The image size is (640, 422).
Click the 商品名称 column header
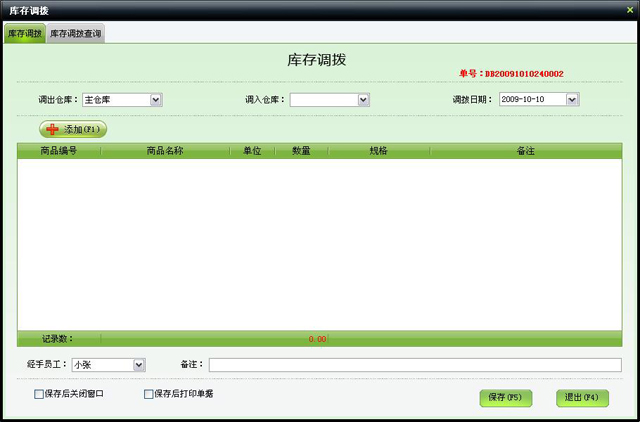pos(165,151)
